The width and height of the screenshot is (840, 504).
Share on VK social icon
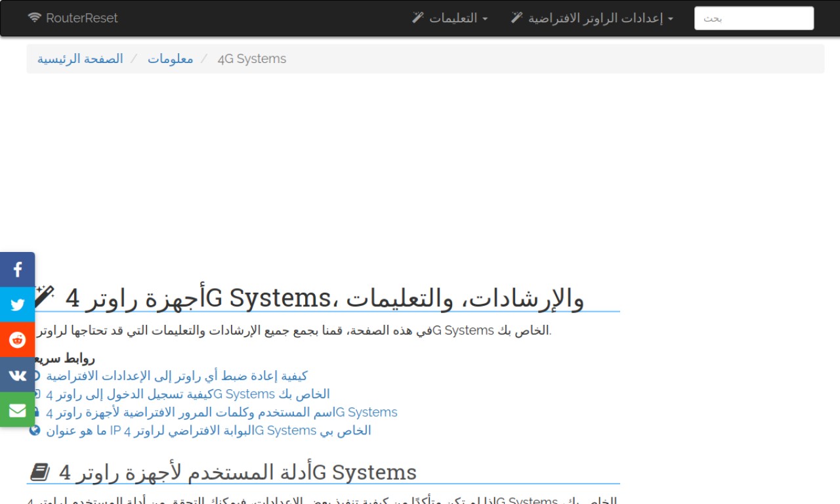[x=17, y=375]
